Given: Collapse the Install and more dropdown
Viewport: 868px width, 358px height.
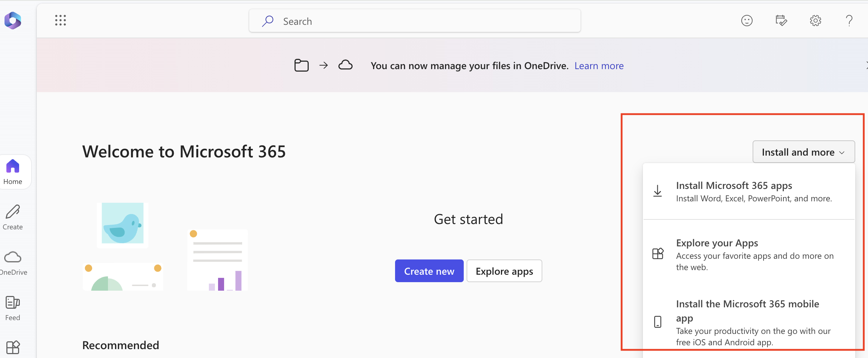Looking at the screenshot, I should [x=804, y=152].
